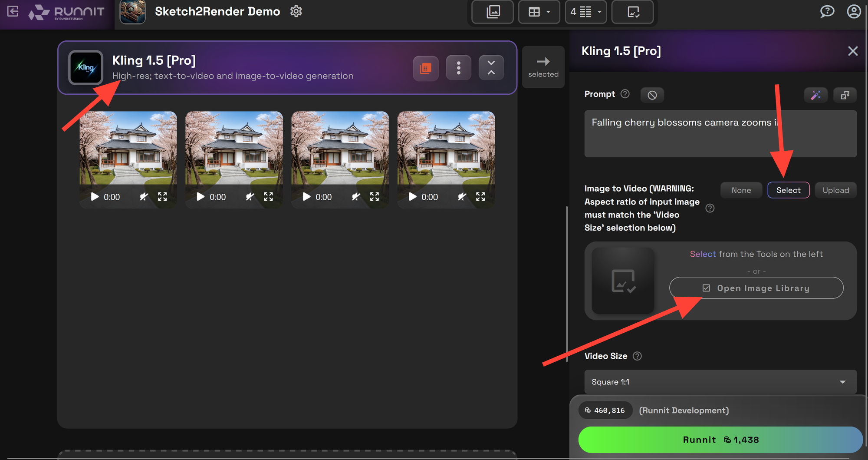Open the 4-column count dropdown
This screenshot has height=460, width=868.
pos(586,12)
